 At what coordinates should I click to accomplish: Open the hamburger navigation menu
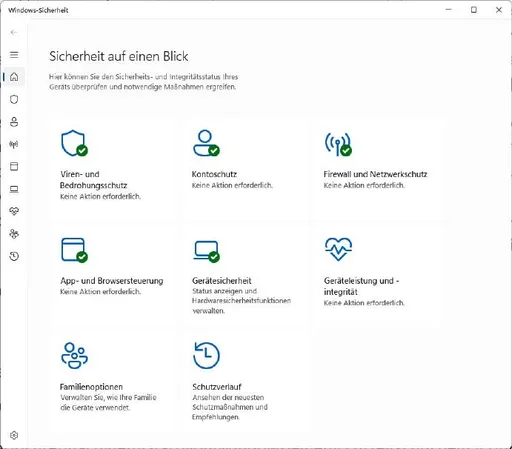click(14, 55)
